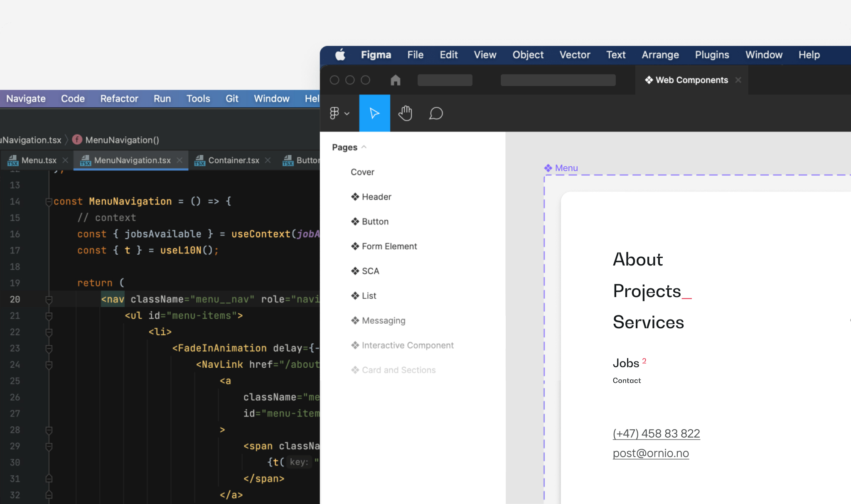Click the (+47) 458 83 822 phone link
This screenshot has width=851, height=504.
656,433
